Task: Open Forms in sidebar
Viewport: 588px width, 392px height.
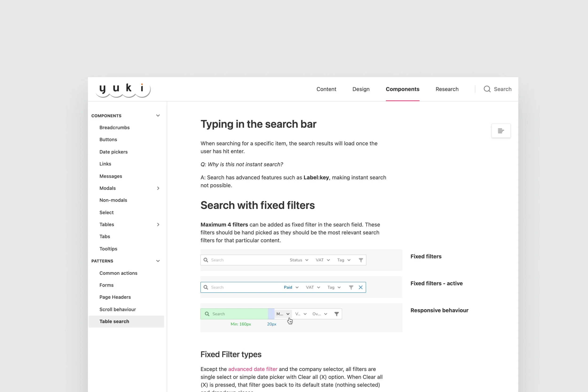Action: (106, 285)
